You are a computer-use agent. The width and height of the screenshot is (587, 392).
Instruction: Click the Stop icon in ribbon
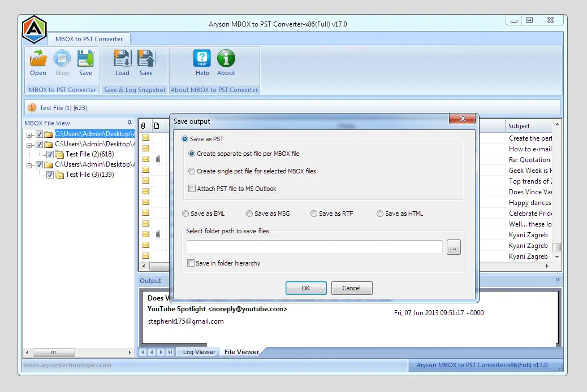tap(62, 59)
